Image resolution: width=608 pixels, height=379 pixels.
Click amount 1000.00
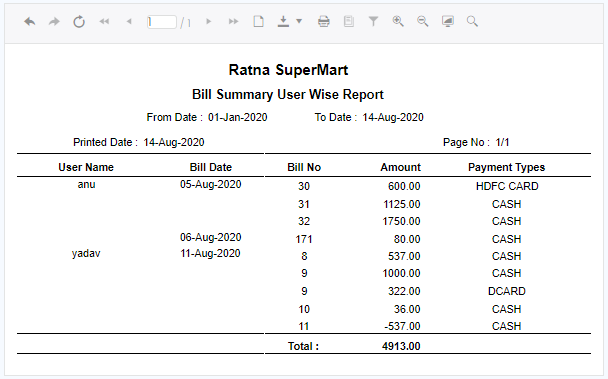click(401, 273)
